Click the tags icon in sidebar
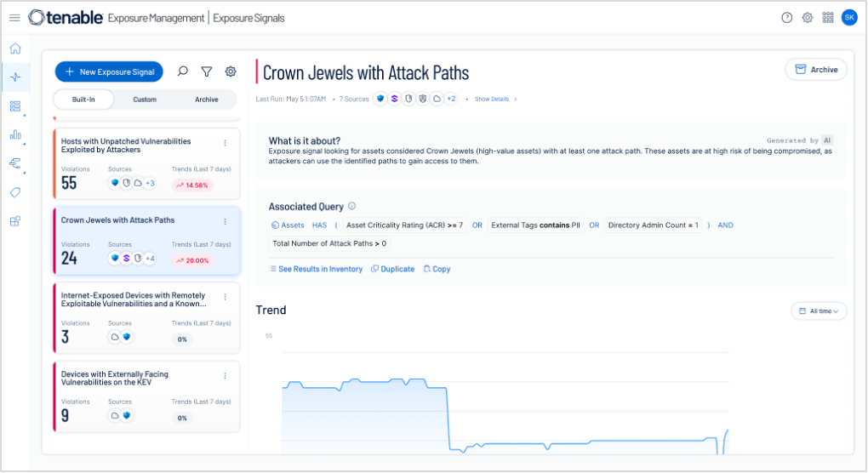This screenshot has height=473, width=868. 14,192
